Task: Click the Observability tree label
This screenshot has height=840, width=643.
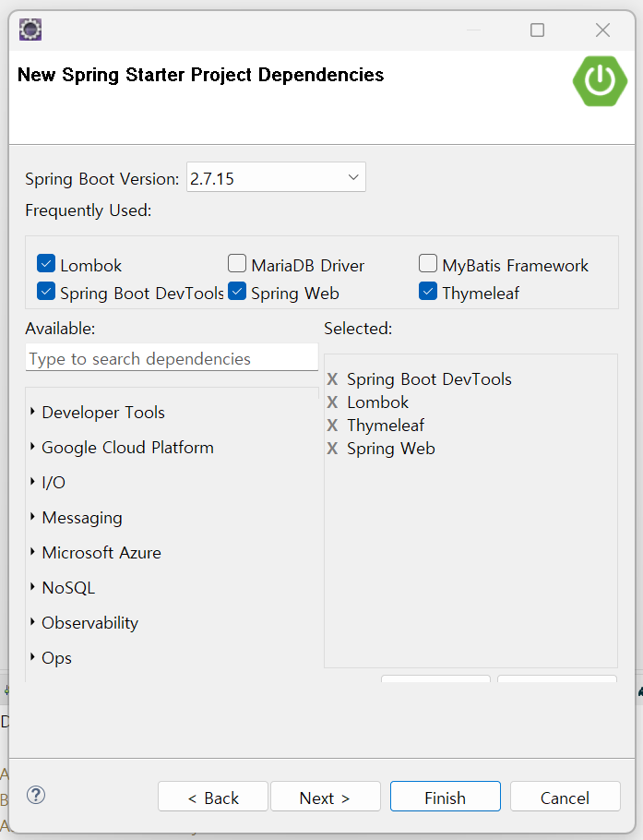Action: (x=89, y=623)
